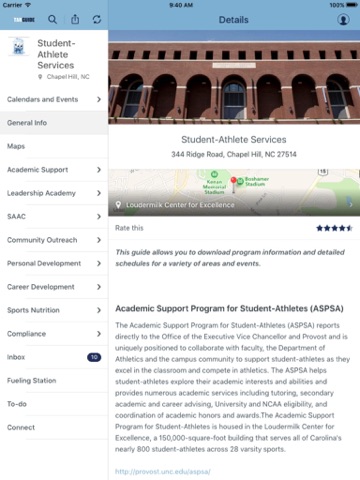Viewport: 360px width, 480px height.
Task: Tap the search magnifier icon
Action: point(52,19)
